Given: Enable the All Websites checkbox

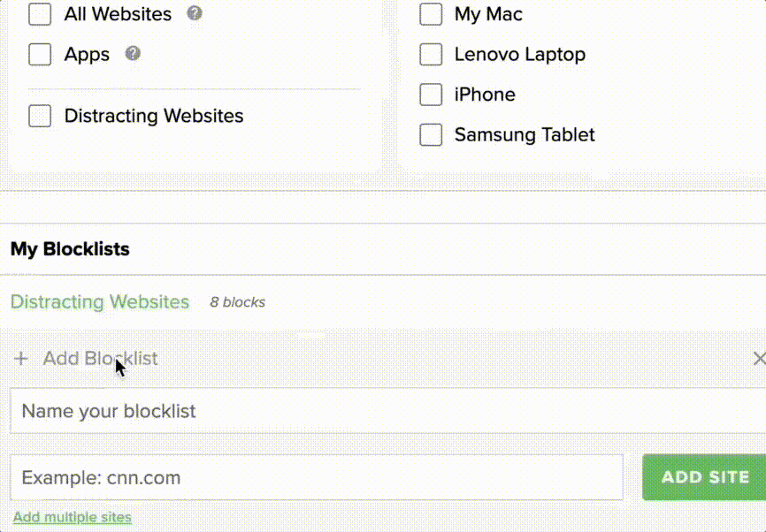Looking at the screenshot, I should pyautogui.click(x=38, y=14).
